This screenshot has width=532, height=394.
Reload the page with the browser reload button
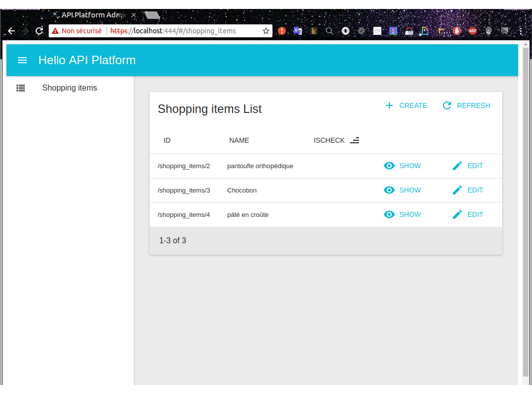(39, 31)
